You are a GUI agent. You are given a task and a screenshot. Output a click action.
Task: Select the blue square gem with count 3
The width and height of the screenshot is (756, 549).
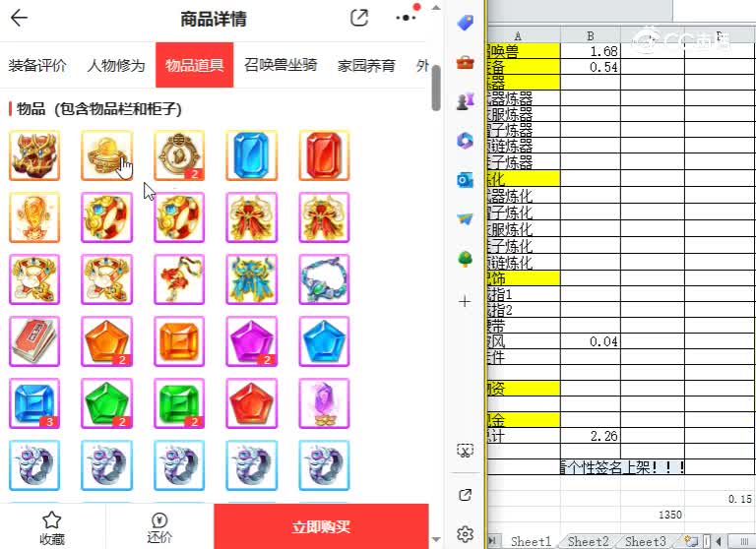[x=34, y=403]
